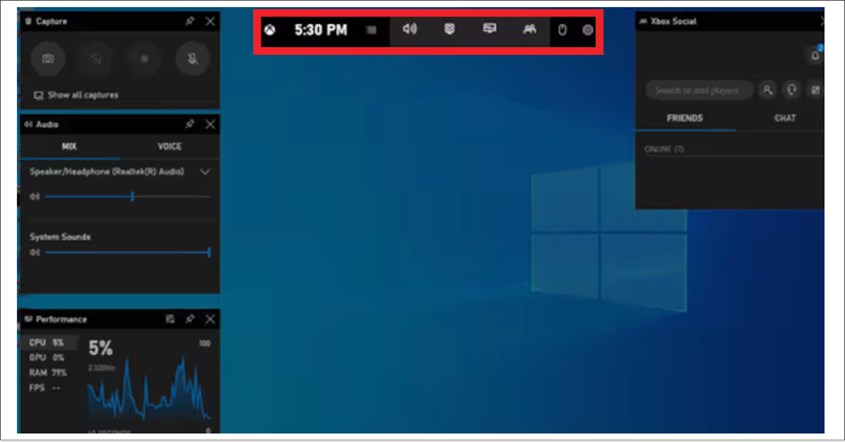This screenshot has height=442, width=845.
Task: Toggle click-through mouse icon on the top bar
Action: click(x=561, y=30)
